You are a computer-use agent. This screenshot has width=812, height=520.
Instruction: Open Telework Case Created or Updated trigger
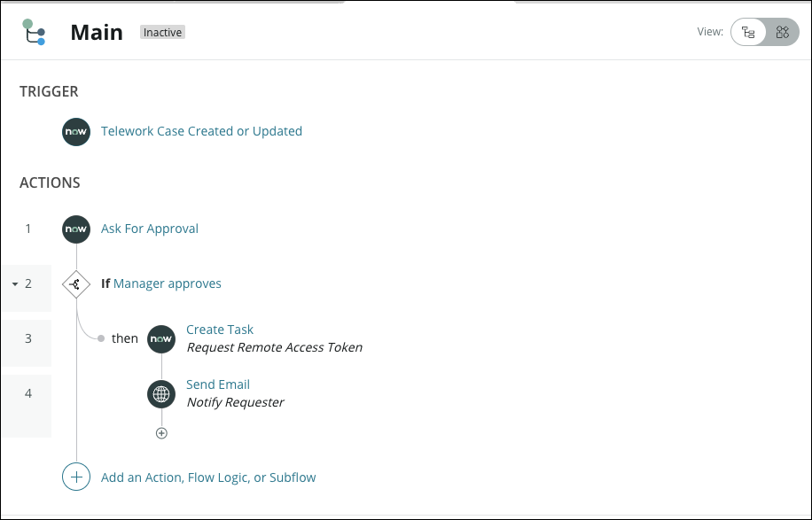pos(201,131)
